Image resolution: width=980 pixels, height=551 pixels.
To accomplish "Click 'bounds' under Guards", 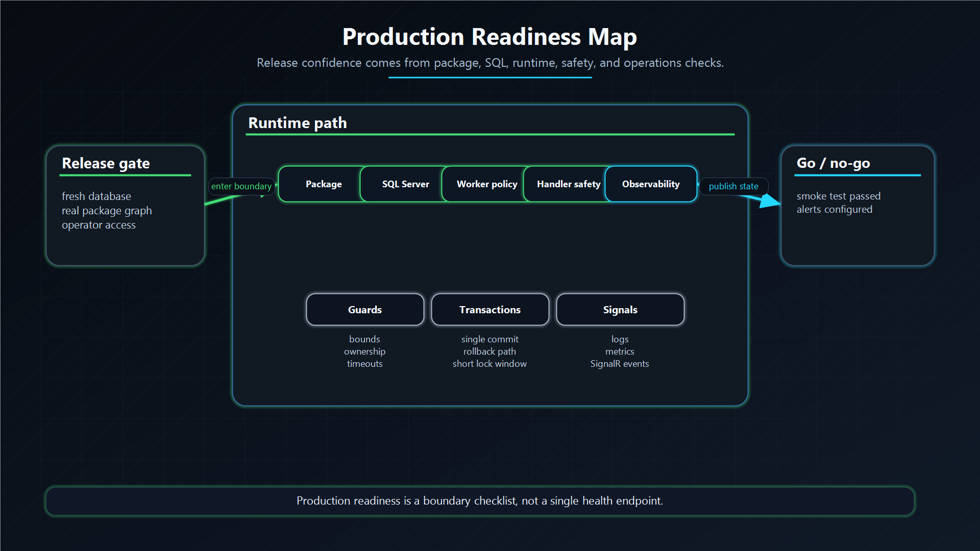I will tap(364, 339).
